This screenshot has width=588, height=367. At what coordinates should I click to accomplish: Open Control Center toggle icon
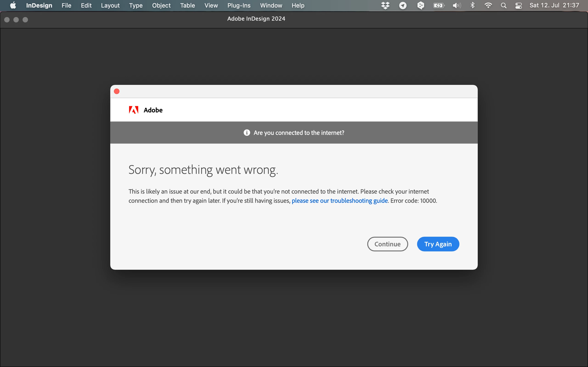coord(518,5)
